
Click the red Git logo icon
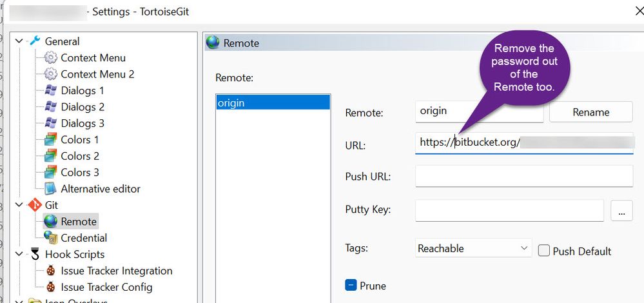point(35,205)
